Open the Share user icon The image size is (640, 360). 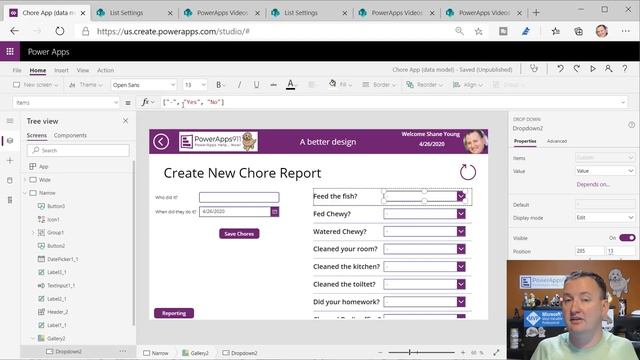click(608, 69)
